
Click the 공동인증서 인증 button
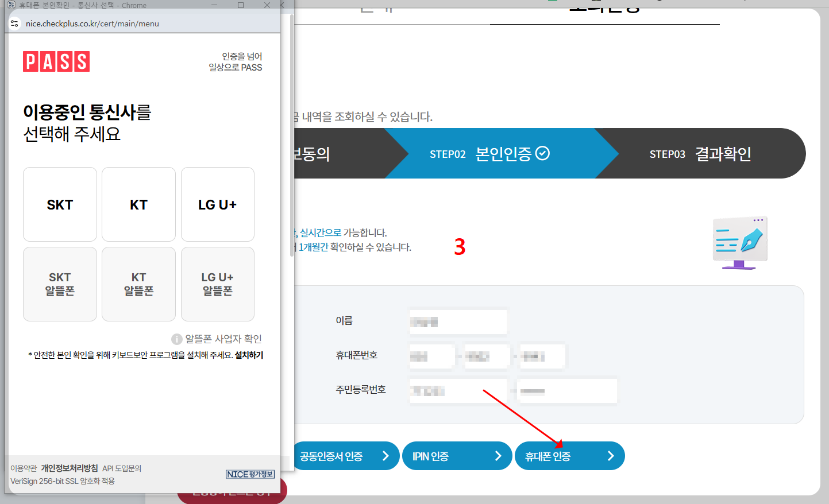[x=346, y=456]
